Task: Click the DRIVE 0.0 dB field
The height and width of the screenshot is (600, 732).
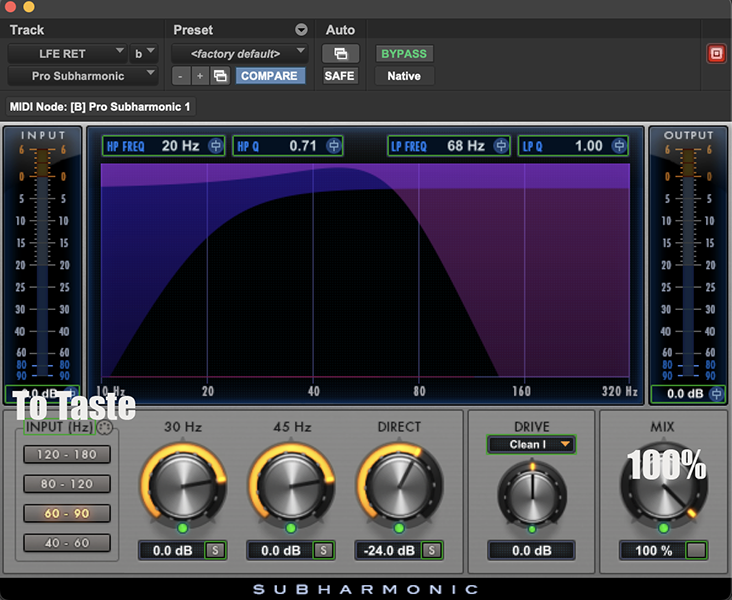Action: click(x=531, y=551)
